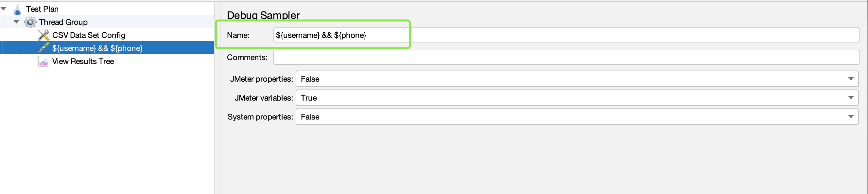Collapse the Thread Group tree node
This screenshot has width=868, height=194.
(x=16, y=22)
